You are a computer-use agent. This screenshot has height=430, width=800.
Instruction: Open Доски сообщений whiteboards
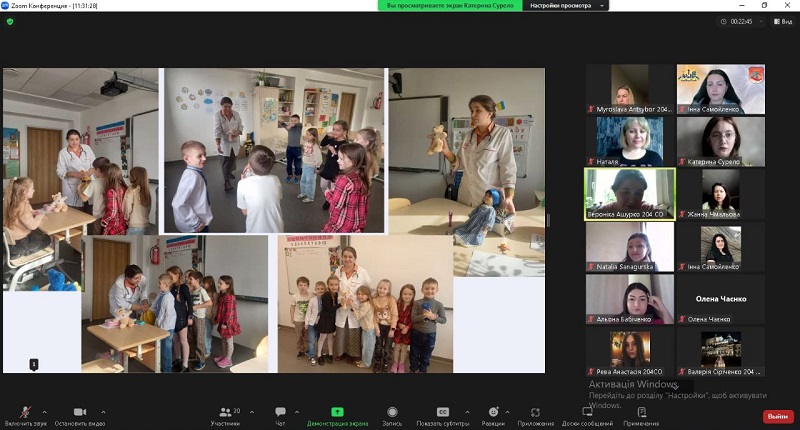click(x=587, y=412)
